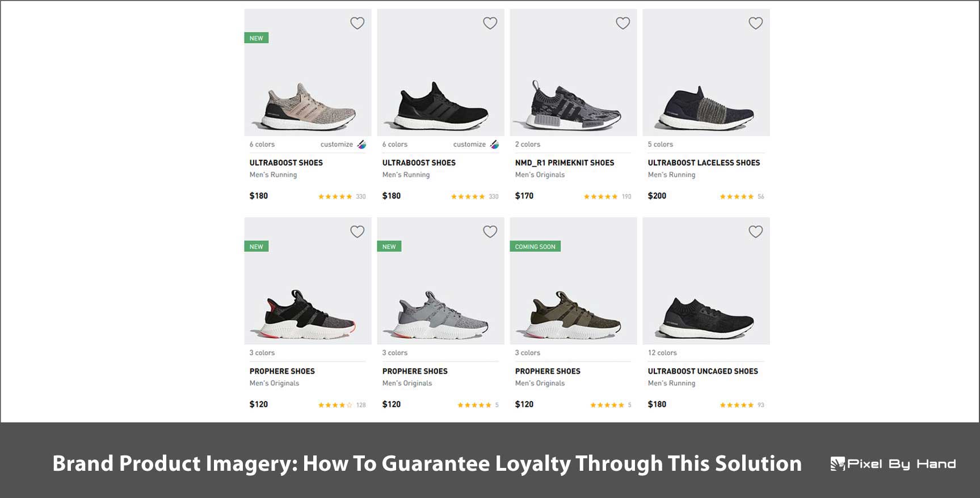Favorite the beige Ultraboost Shoes via heart icon
Image resolution: width=980 pixels, height=498 pixels.
point(357,23)
